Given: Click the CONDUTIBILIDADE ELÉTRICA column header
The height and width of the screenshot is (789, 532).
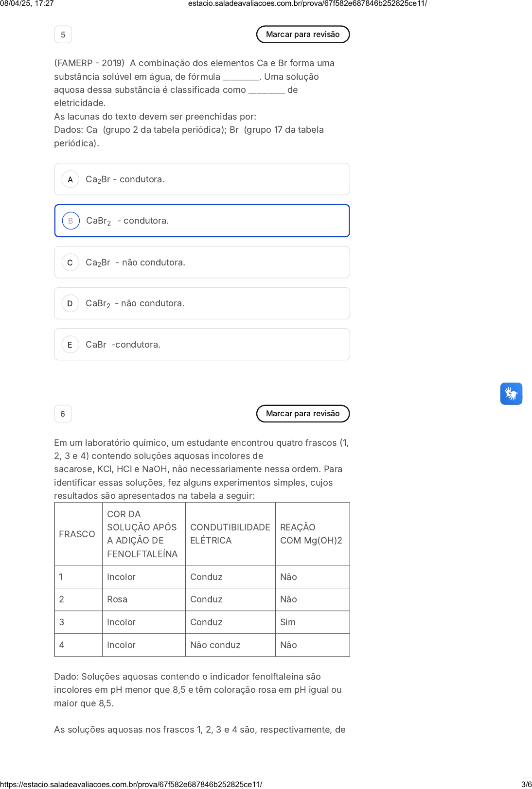Looking at the screenshot, I should coord(230,534).
